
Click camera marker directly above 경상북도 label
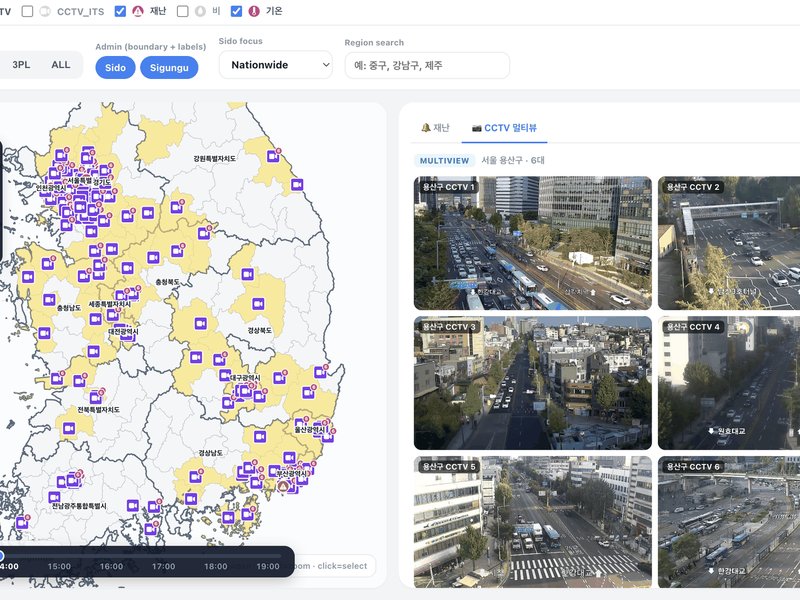[x=259, y=305]
